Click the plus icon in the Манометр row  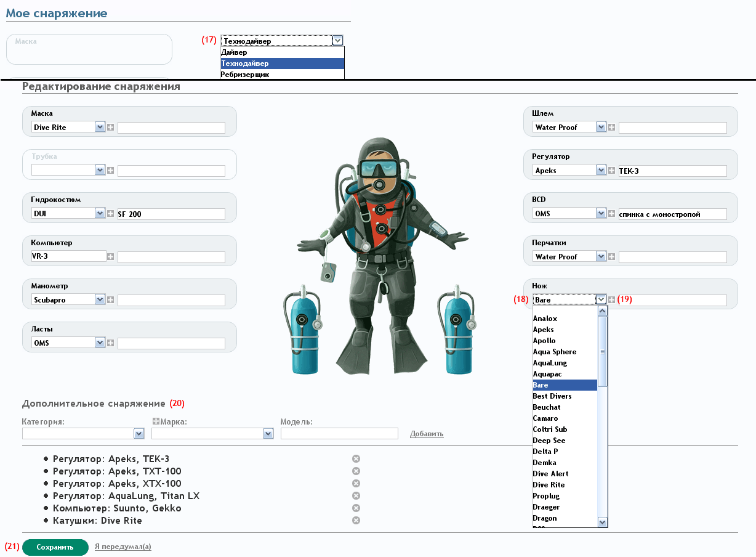111,300
